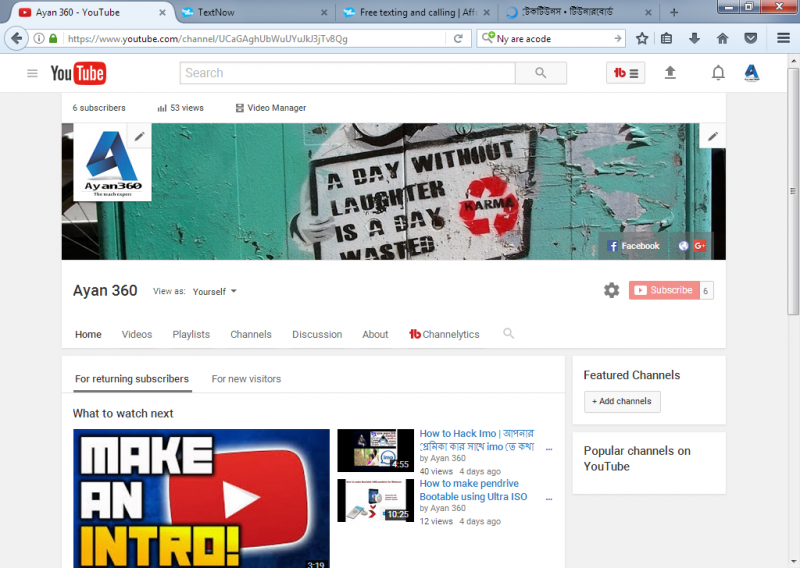The image size is (800, 568).
Task: Click the browser search box
Action: pyautogui.click(x=553, y=39)
